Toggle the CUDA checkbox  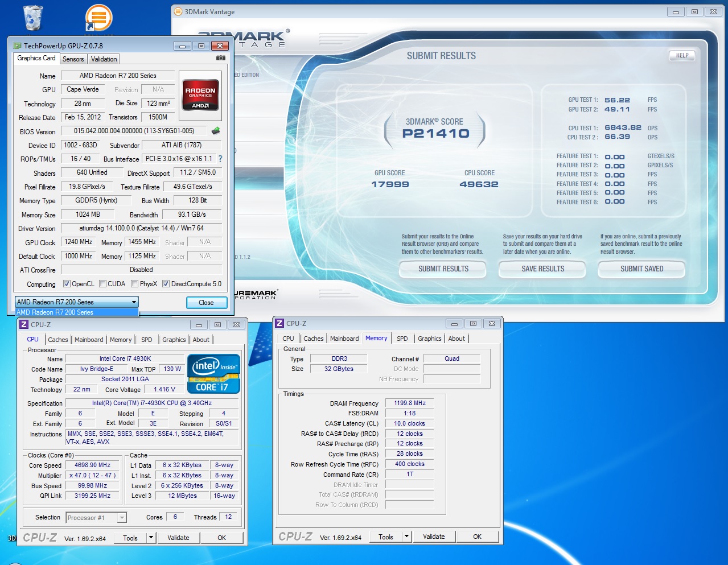pyautogui.click(x=103, y=284)
